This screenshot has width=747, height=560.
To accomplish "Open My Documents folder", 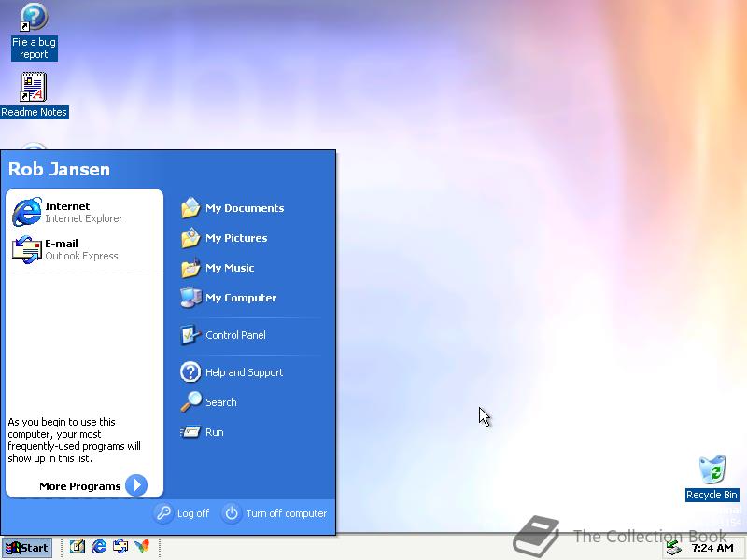I will (x=232, y=208).
